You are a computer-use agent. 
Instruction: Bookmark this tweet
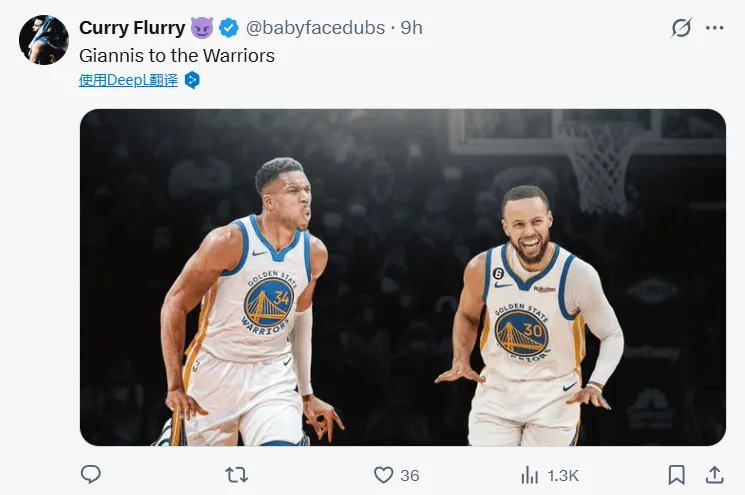[677, 474]
